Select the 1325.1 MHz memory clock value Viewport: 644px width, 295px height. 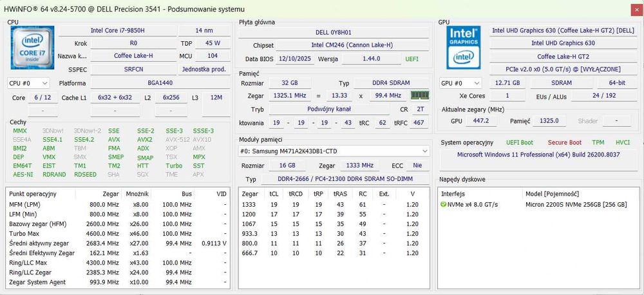[290, 95]
